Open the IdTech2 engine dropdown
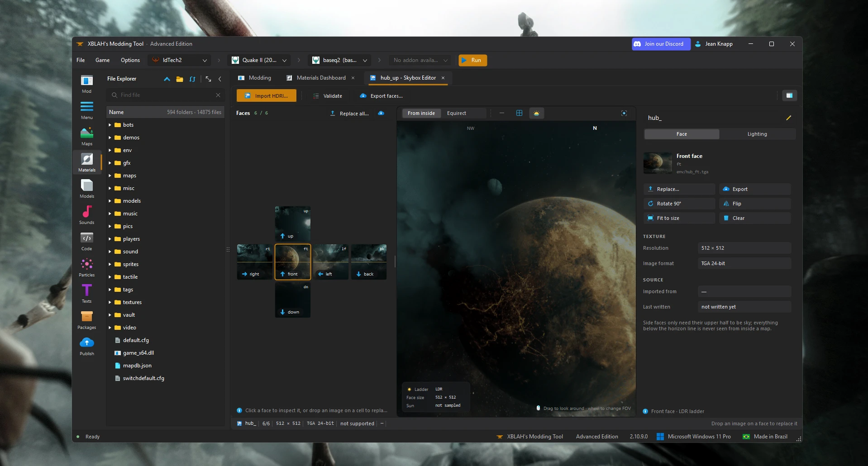 point(180,60)
